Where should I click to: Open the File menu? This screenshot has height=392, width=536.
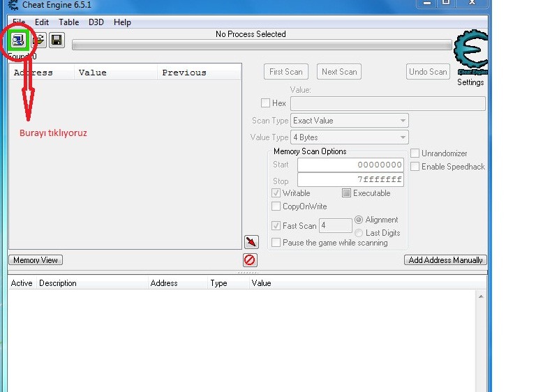[19, 22]
